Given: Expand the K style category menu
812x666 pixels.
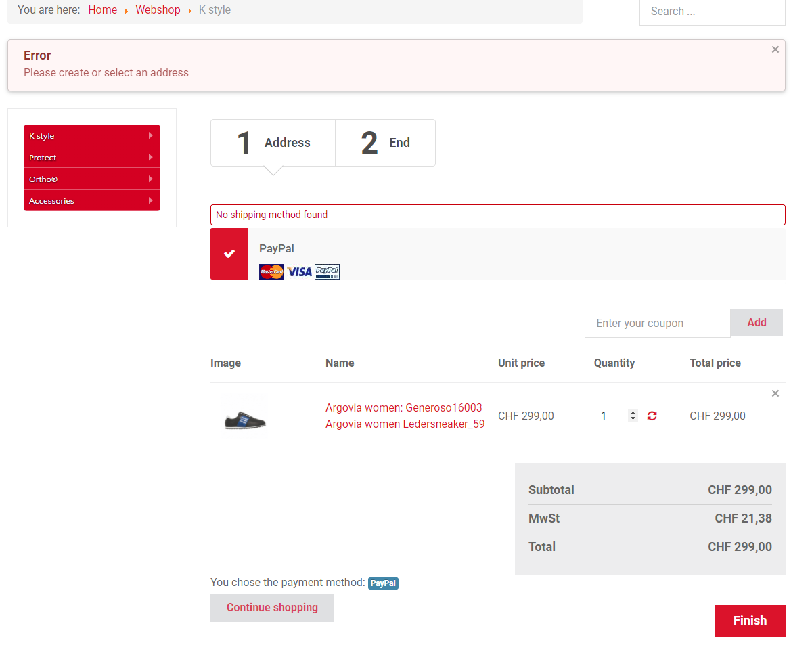Looking at the screenshot, I should click(x=92, y=135).
